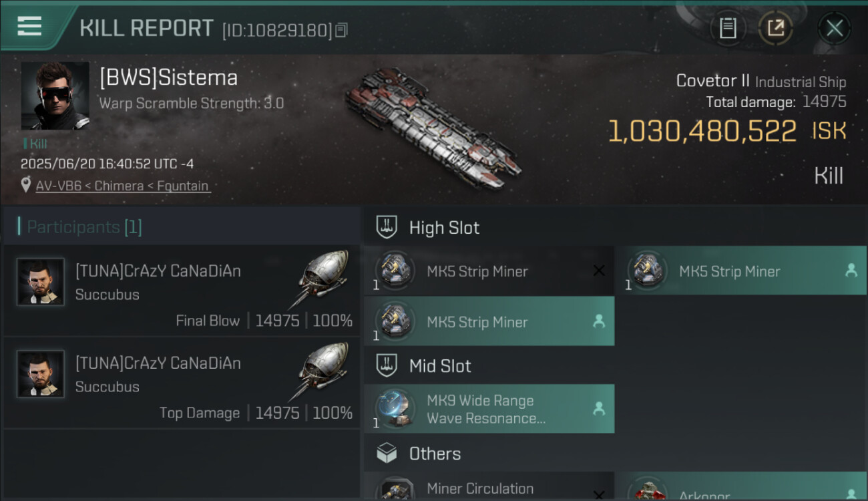This screenshot has width=868, height=501.
Task: Open the hamburger menu
Action: (29, 27)
